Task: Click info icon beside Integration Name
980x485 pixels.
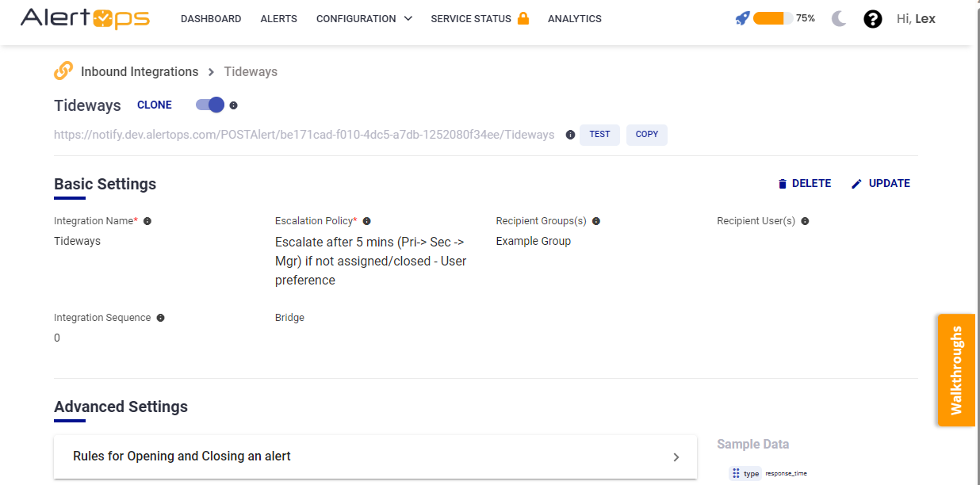Action: 147,221
